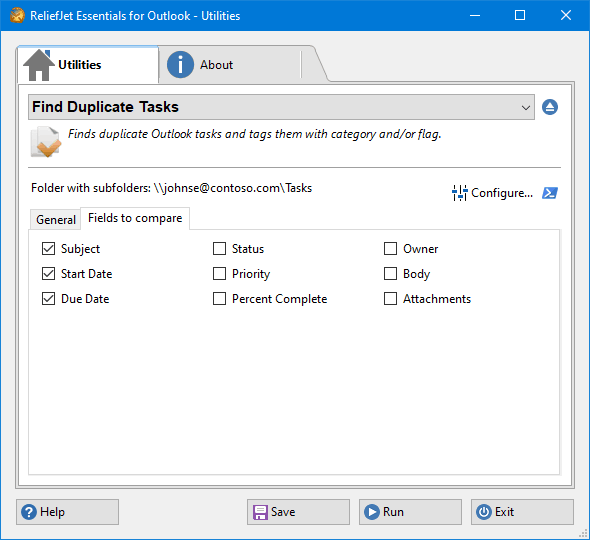Screen dimensions: 590x540
Task: Save the current utility settings
Action: [298, 512]
